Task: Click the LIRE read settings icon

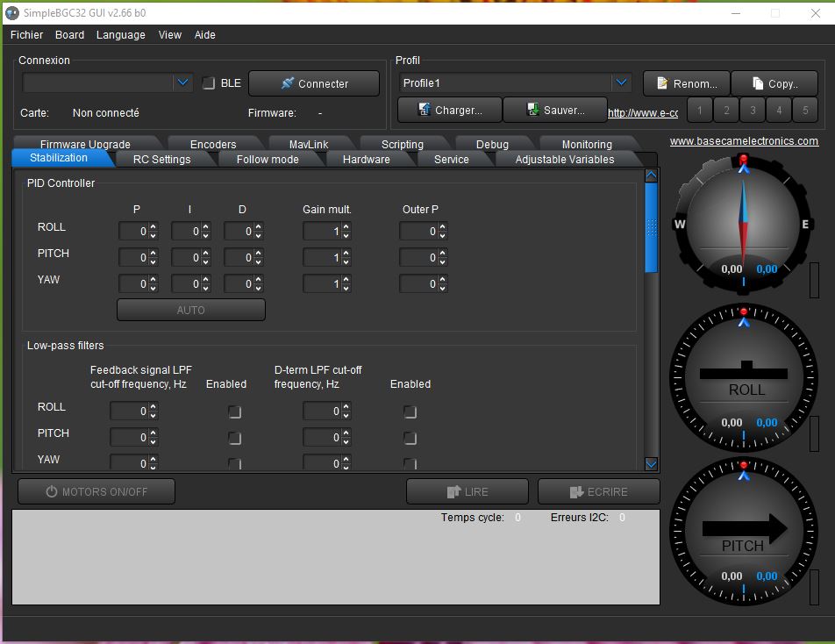Action: (453, 492)
